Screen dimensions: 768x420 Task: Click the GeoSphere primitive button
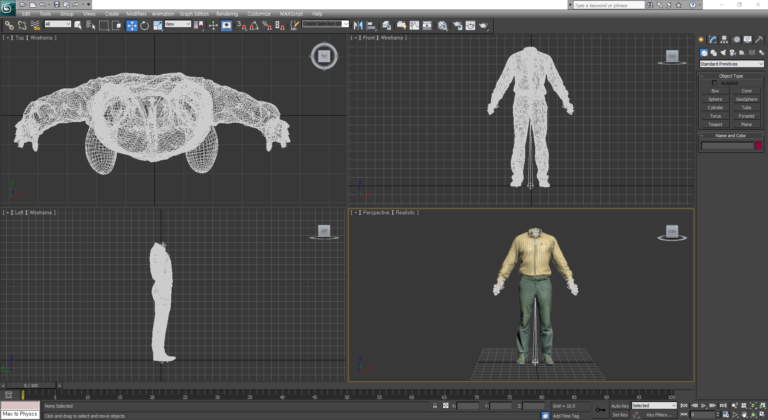tap(746, 99)
